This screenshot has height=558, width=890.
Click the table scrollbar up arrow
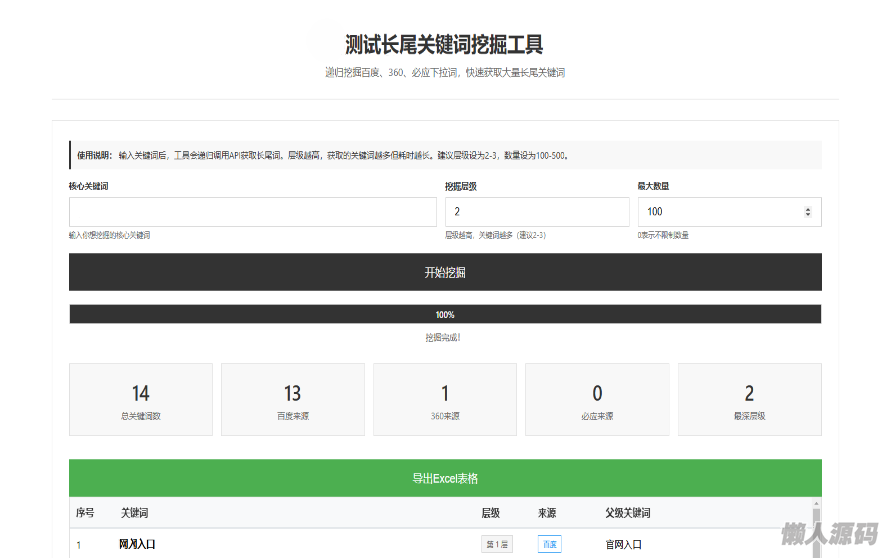817,504
